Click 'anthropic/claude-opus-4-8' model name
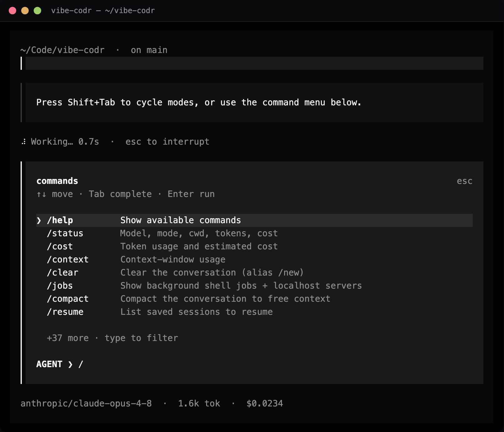This screenshot has height=432, width=504. pyautogui.click(x=86, y=404)
